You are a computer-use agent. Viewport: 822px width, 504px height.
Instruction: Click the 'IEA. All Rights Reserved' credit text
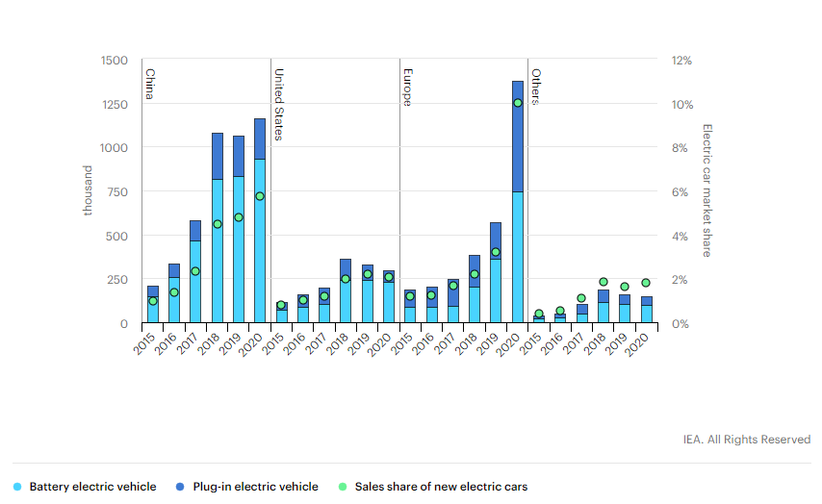click(747, 440)
